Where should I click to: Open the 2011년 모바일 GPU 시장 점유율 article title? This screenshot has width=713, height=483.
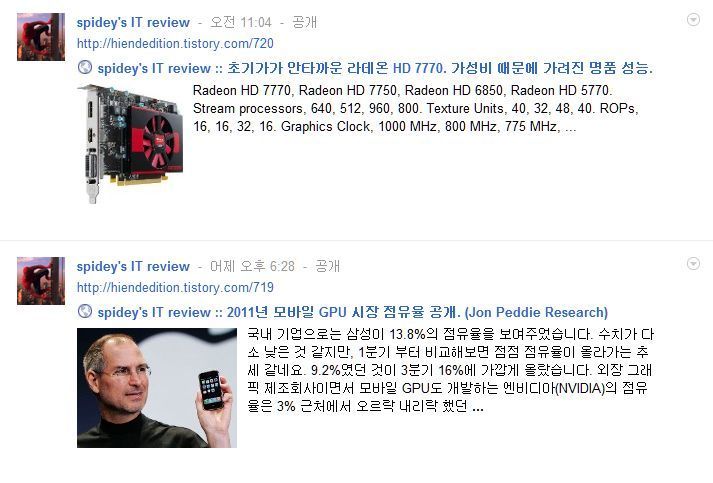click(352, 312)
